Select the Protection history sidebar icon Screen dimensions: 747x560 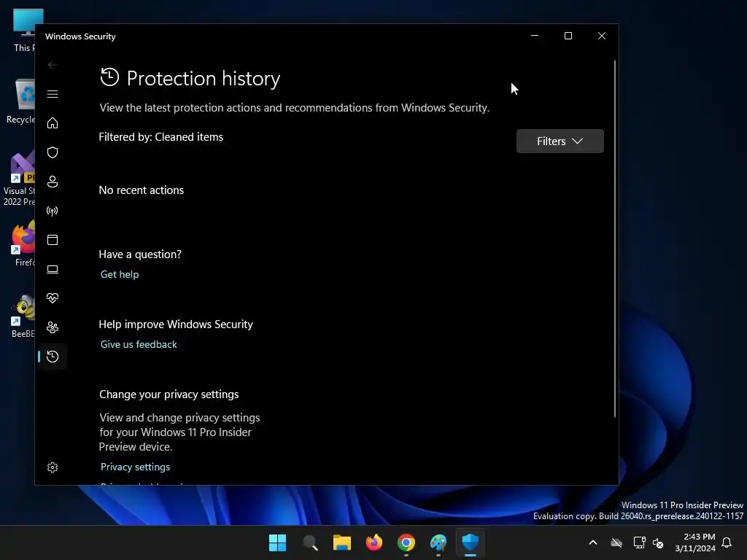pos(53,356)
